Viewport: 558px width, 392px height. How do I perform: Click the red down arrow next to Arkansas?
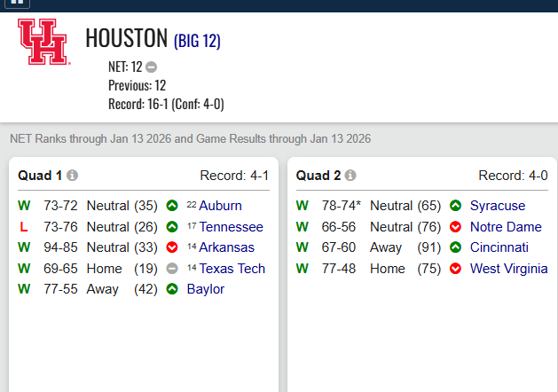click(x=172, y=247)
